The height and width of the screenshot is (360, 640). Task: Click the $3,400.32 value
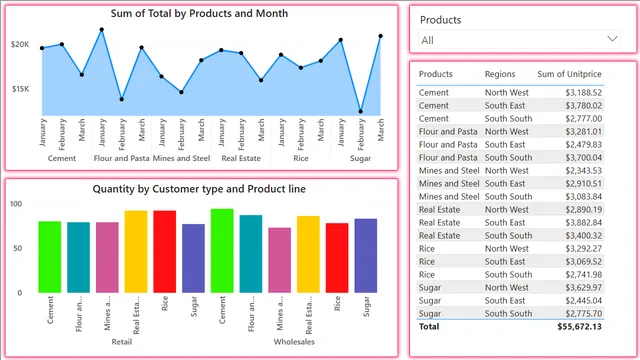[x=583, y=236]
